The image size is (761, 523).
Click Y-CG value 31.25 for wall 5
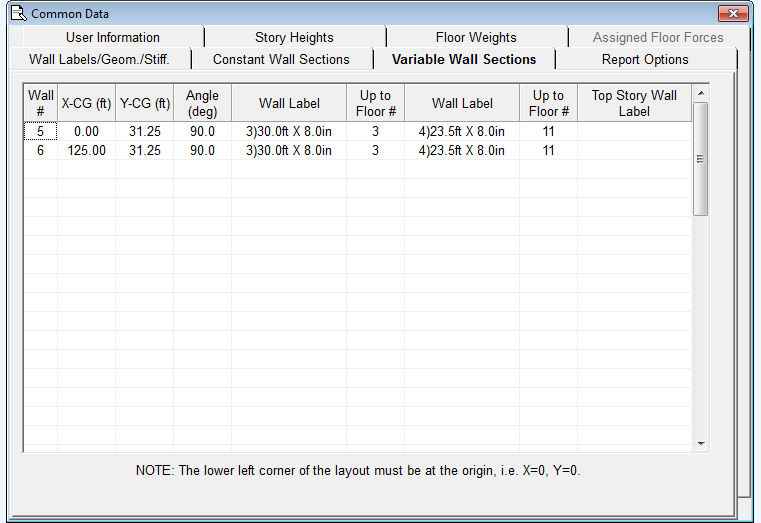pos(144,132)
